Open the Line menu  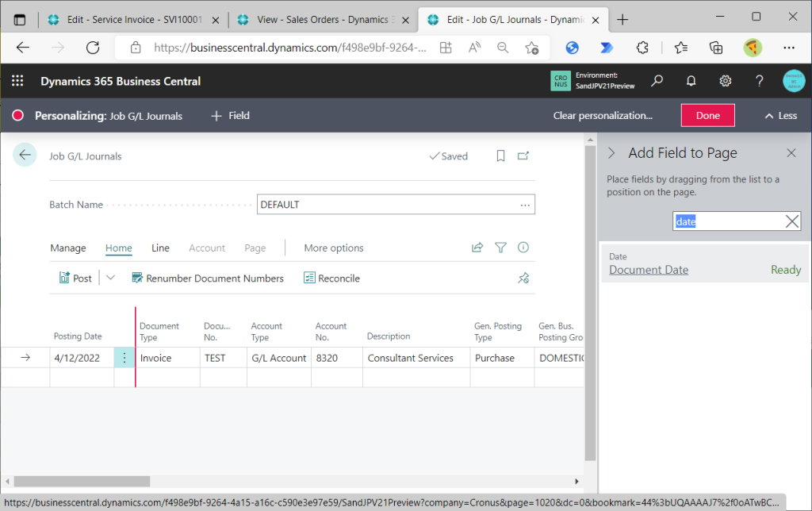pyautogui.click(x=160, y=248)
